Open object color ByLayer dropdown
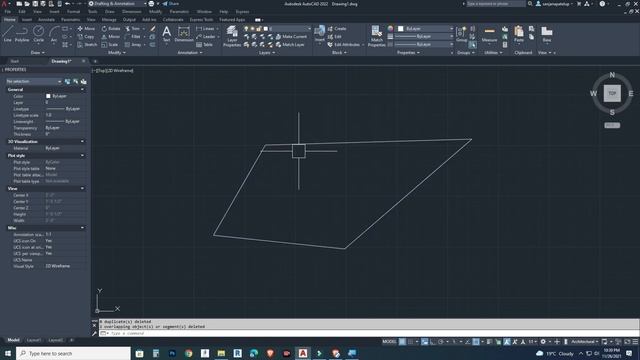The height and width of the screenshot is (360, 640). (x=425, y=29)
